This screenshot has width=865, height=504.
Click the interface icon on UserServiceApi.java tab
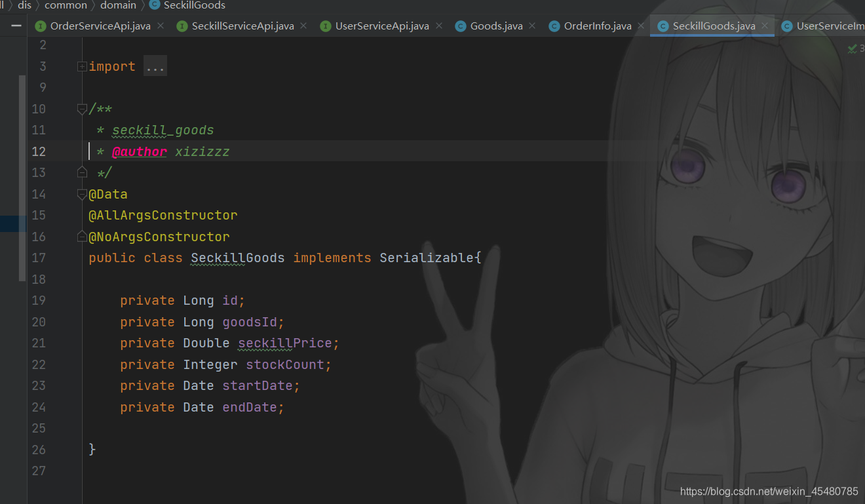coord(326,26)
